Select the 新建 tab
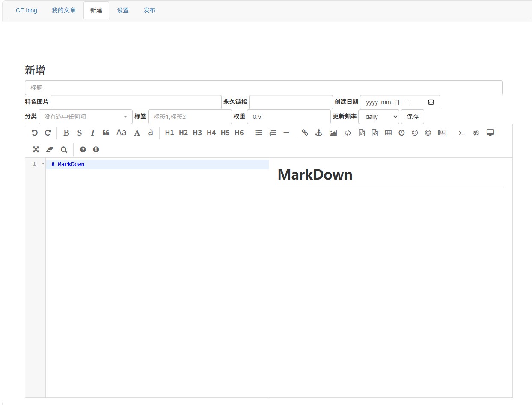 pyautogui.click(x=96, y=10)
